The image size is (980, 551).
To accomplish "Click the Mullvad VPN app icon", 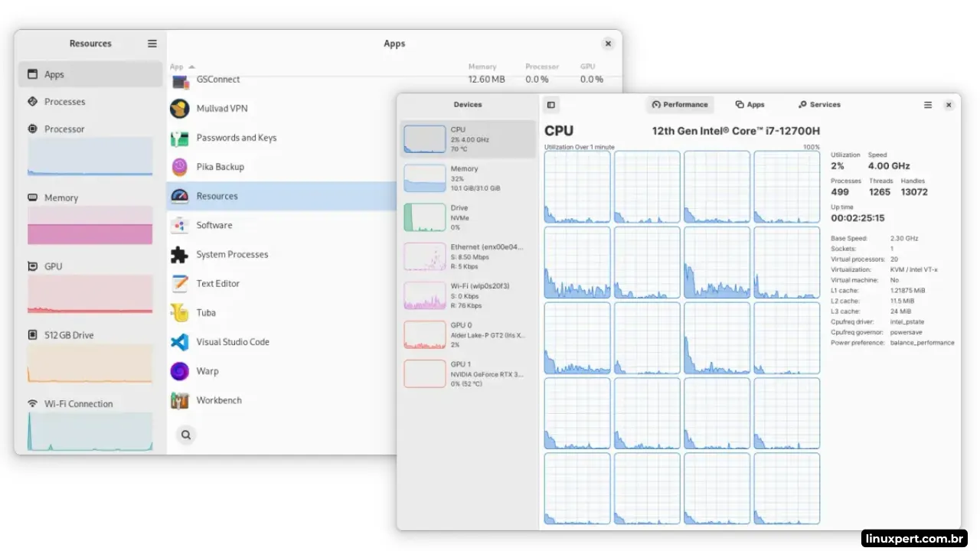I will pyautogui.click(x=180, y=109).
